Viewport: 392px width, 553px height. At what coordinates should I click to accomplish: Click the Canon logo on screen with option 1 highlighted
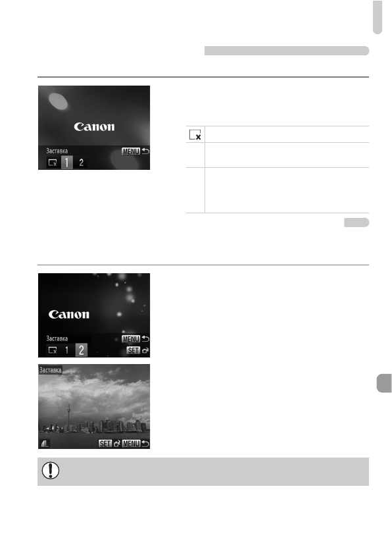tap(94, 126)
